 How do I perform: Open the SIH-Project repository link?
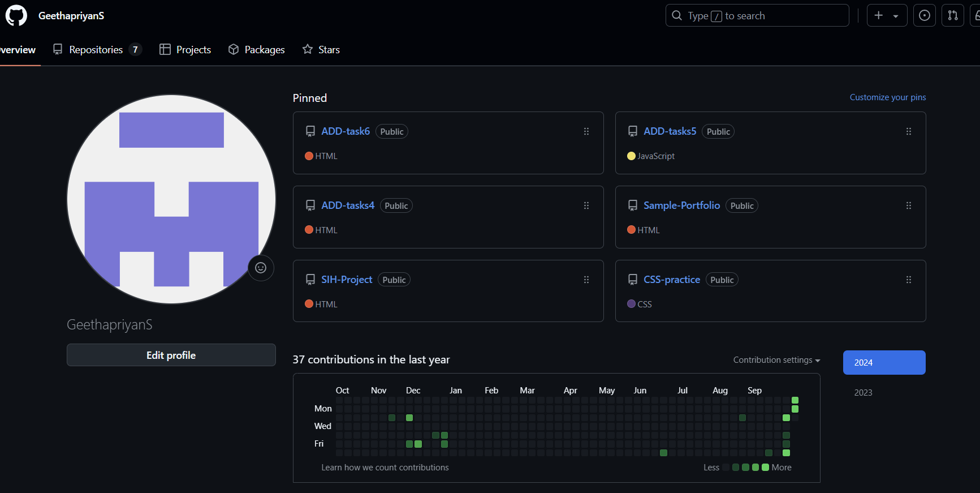pos(347,280)
